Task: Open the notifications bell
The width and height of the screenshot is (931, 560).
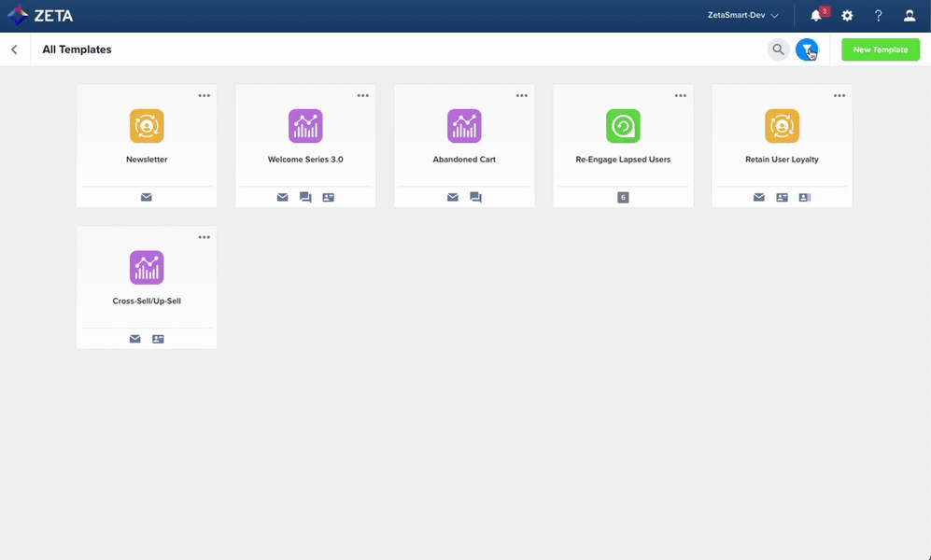Action: pyautogui.click(x=813, y=15)
